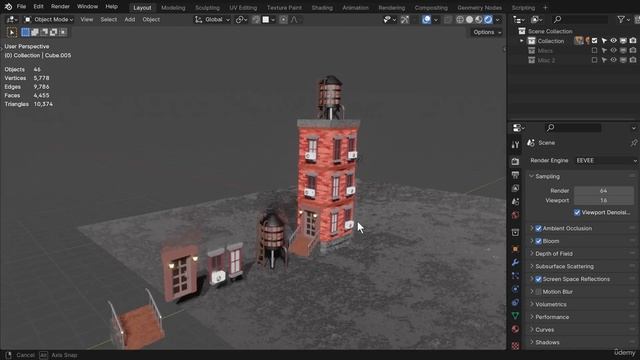Open the View Layer properties tab
The height and width of the screenshot is (360, 640).
click(x=515, y=189)
